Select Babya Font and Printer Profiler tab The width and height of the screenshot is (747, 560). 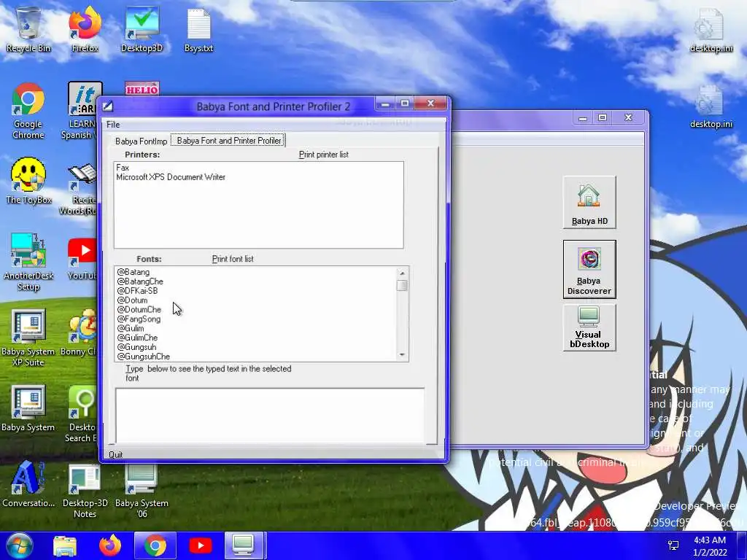click(228, 141)
